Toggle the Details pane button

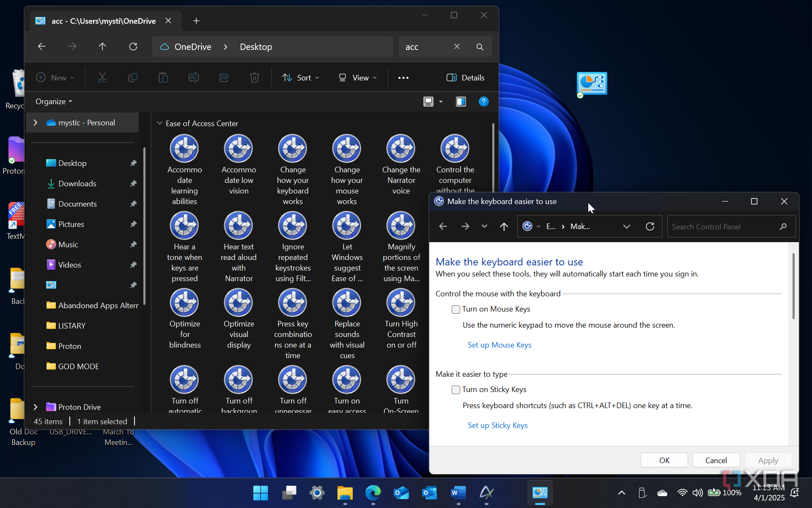tap(466, 77)
